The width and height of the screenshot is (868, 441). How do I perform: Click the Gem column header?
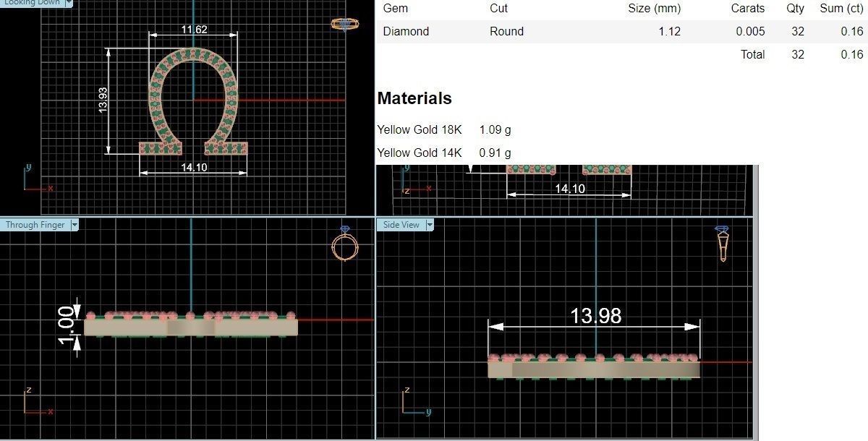pyautogui.click(x=396, y=9)
